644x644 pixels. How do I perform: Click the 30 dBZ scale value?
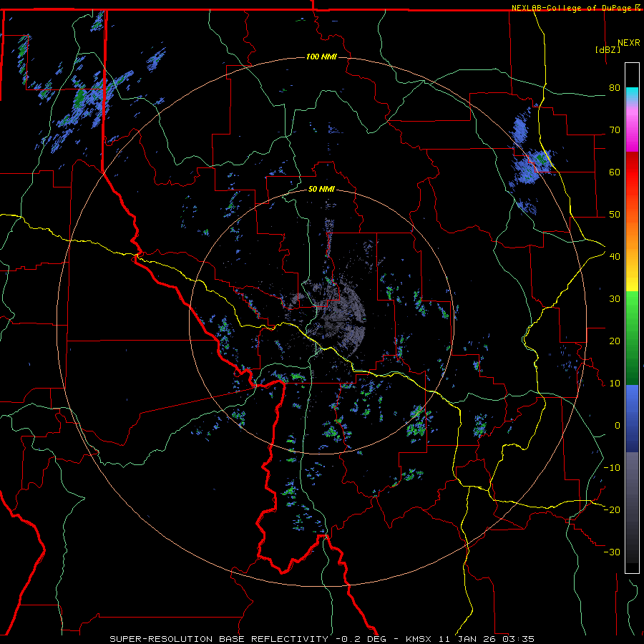(x=615, y=299)
